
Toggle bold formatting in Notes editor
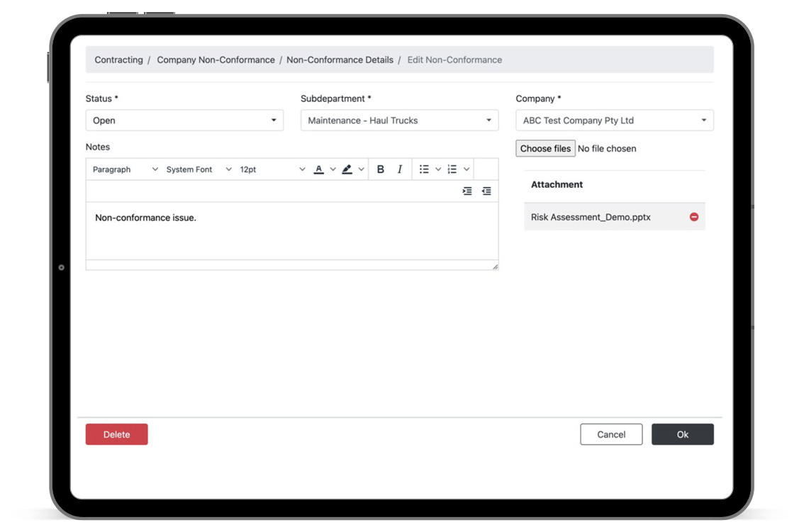(x=381, y=169)
